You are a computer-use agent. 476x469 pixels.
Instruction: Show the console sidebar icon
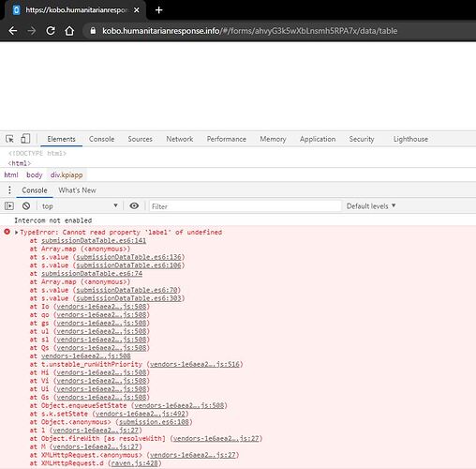tap(9, 205)
